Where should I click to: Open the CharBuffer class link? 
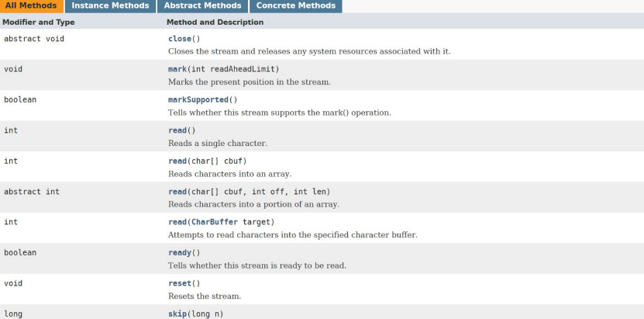click(x=215, y=222)
